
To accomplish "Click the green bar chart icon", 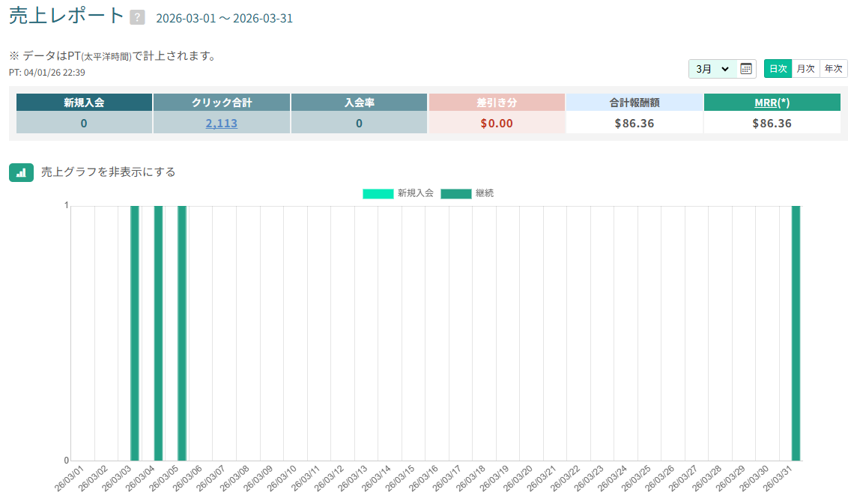I will click(22, 172).
